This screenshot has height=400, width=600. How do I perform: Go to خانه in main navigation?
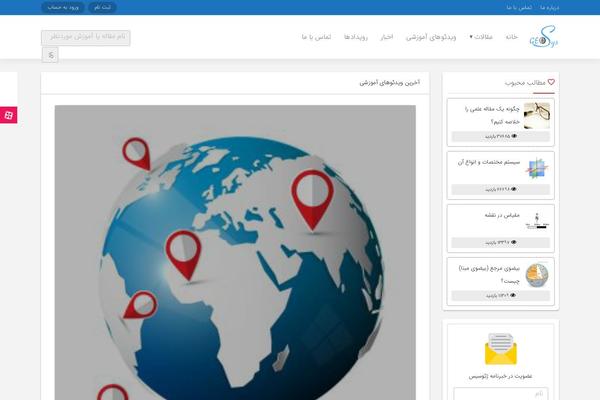point(512,37)
